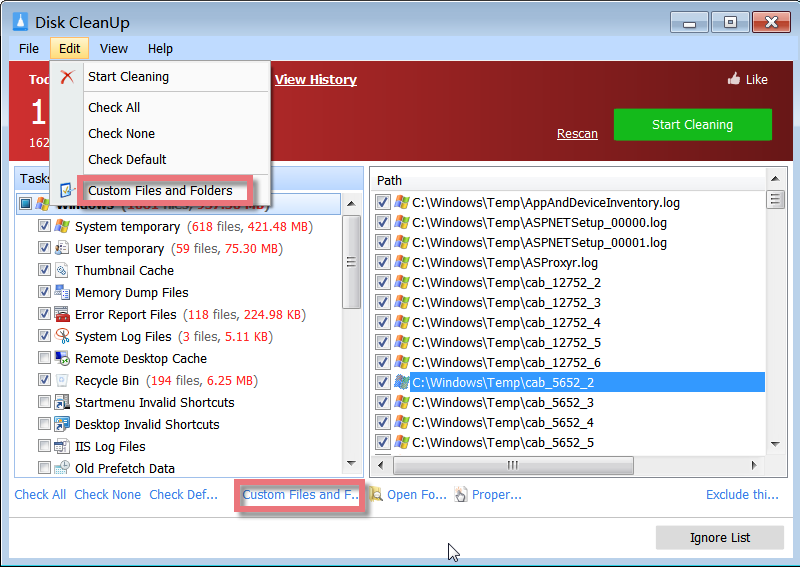Click bottom Check Def... link
Image resolution: width=800 pixels, height=567 pixels.
click(x=183, y=495)
